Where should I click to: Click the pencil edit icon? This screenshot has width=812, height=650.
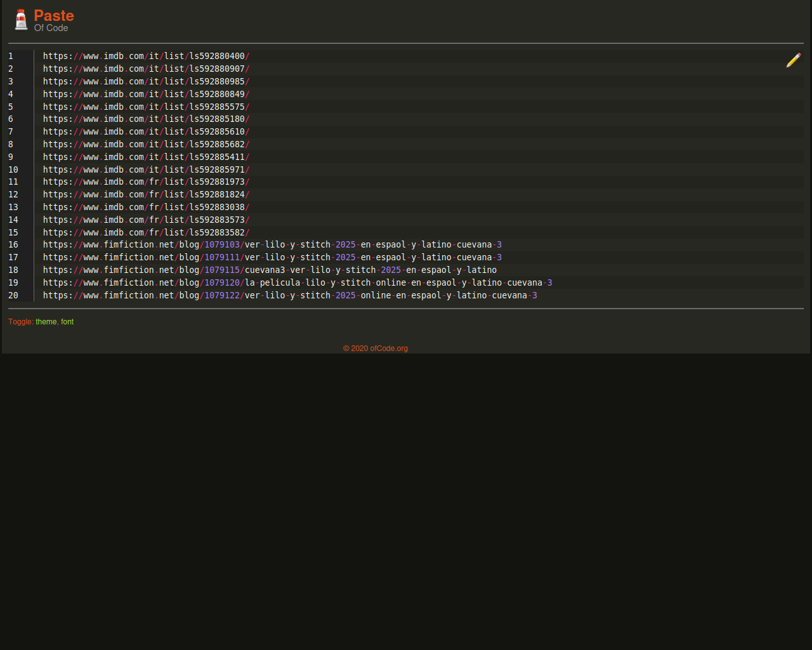click(794, 60)
